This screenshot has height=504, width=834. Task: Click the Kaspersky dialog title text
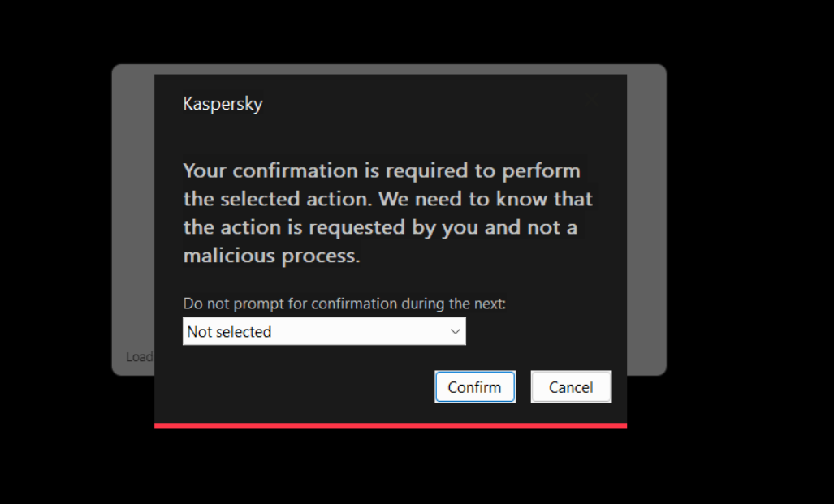[x=223, y=104]
